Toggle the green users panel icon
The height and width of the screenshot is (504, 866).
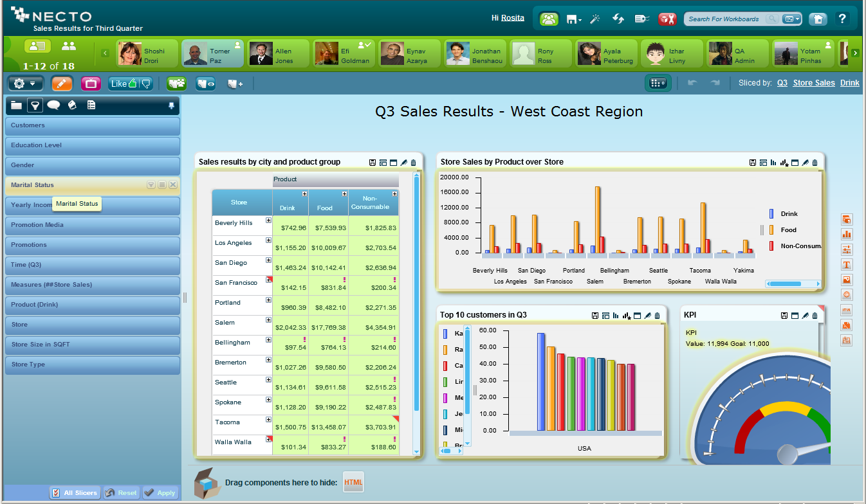coord(549,19)
